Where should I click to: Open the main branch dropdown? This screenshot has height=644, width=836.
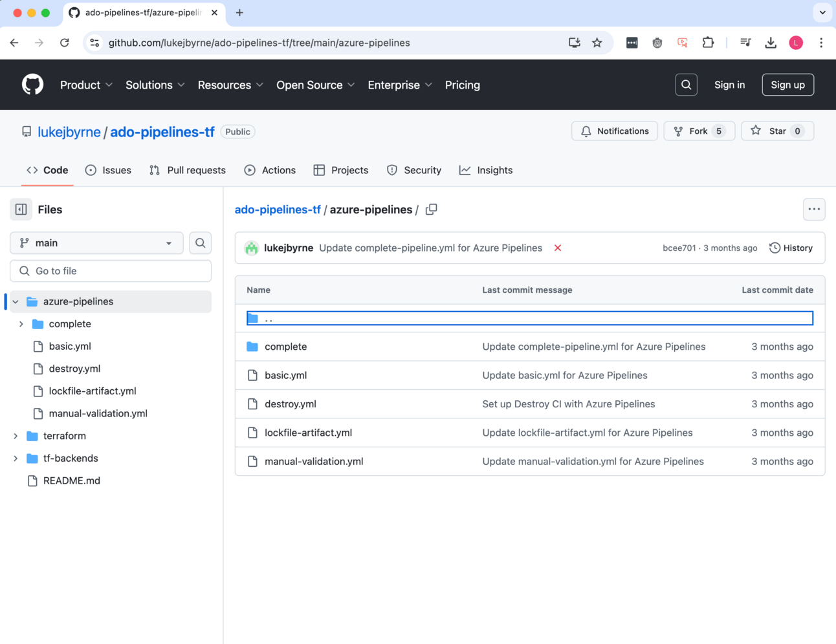(x=96, y=243)
